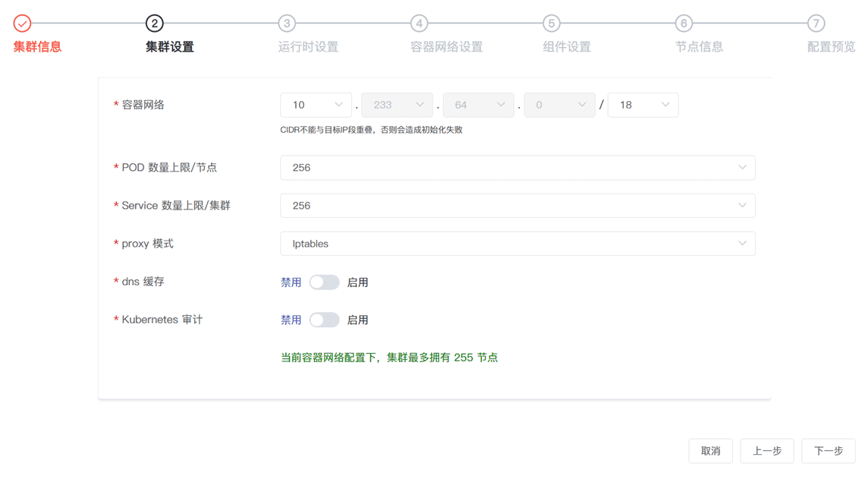Click step 4 circle above 容器网络设置
The width and height of the screenshot is (868, 498).
[x=419, y=24]
